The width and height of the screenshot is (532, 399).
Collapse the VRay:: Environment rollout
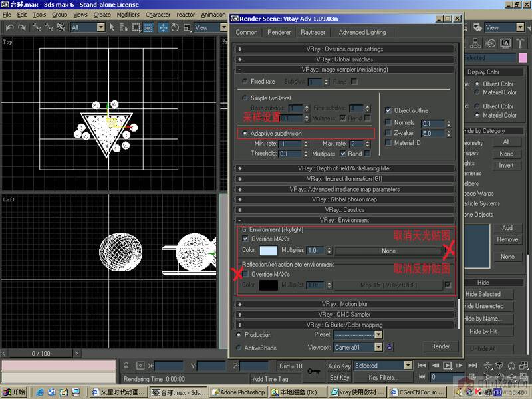344,220
